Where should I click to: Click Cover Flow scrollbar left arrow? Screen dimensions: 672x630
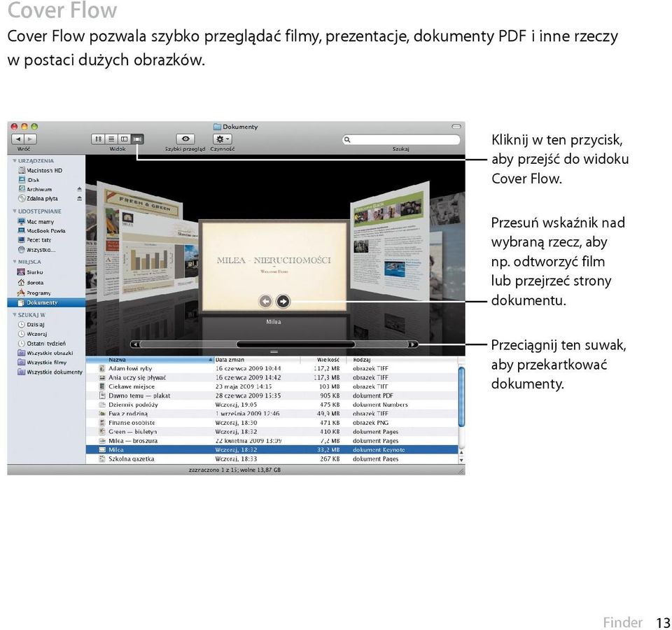tap(135, 344)
